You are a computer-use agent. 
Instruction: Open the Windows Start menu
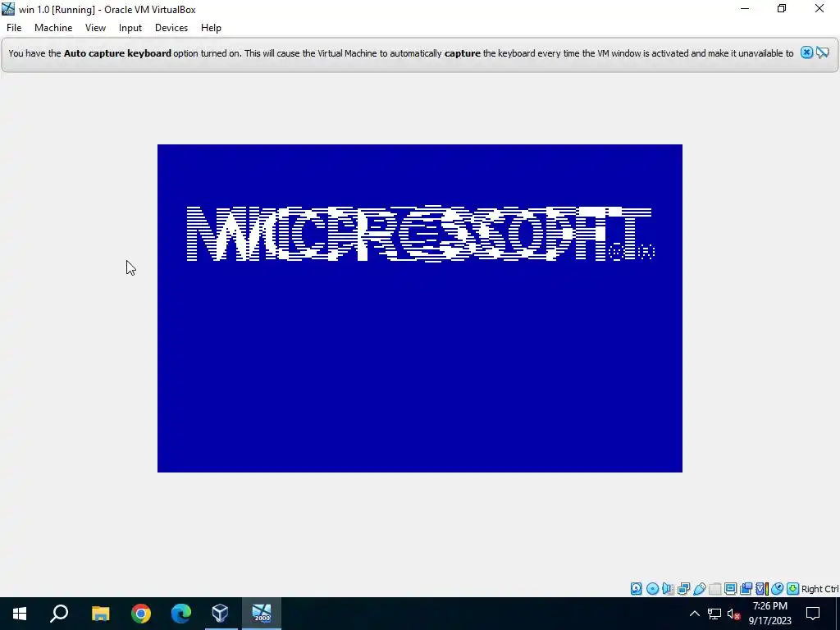click(20, 614)
